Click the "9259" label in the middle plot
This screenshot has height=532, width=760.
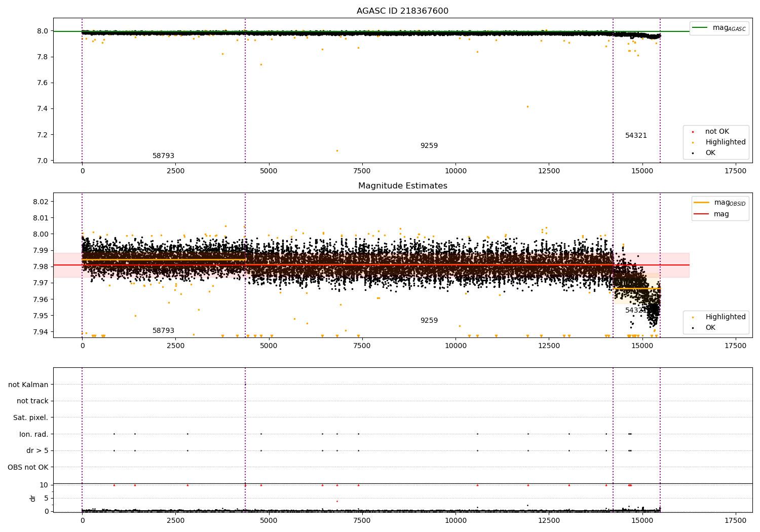[429, 321]
